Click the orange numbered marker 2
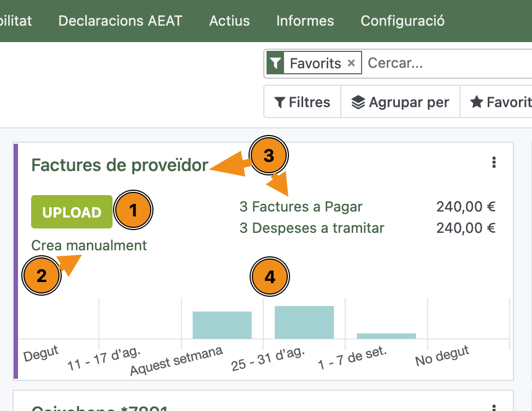532x411 pixels. click(x=42, y=276)
